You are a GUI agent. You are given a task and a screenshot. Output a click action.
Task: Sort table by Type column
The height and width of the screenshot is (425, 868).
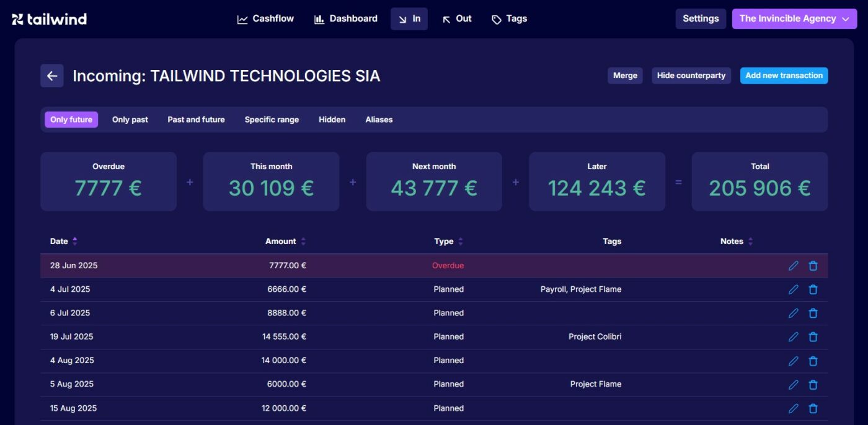click(x=449, y=242)
